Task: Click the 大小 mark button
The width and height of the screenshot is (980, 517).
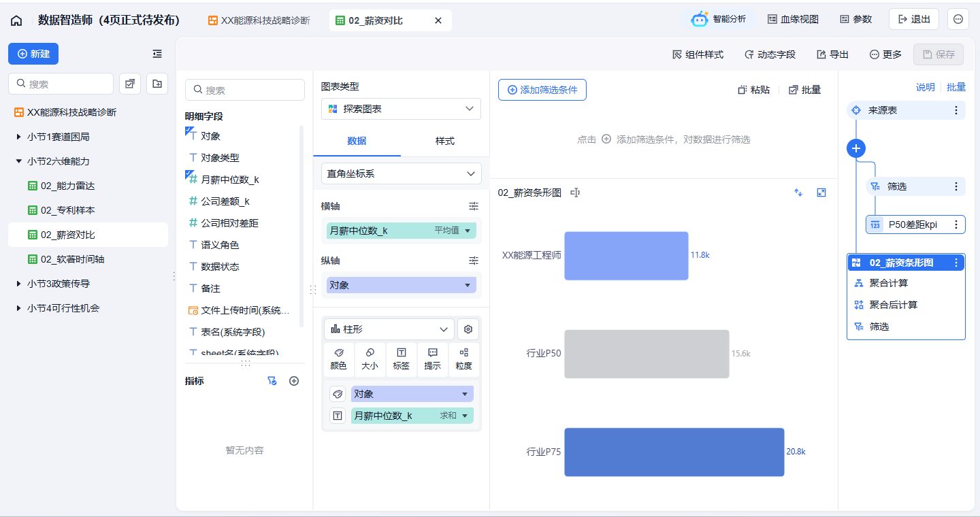Action: point(370,359)
